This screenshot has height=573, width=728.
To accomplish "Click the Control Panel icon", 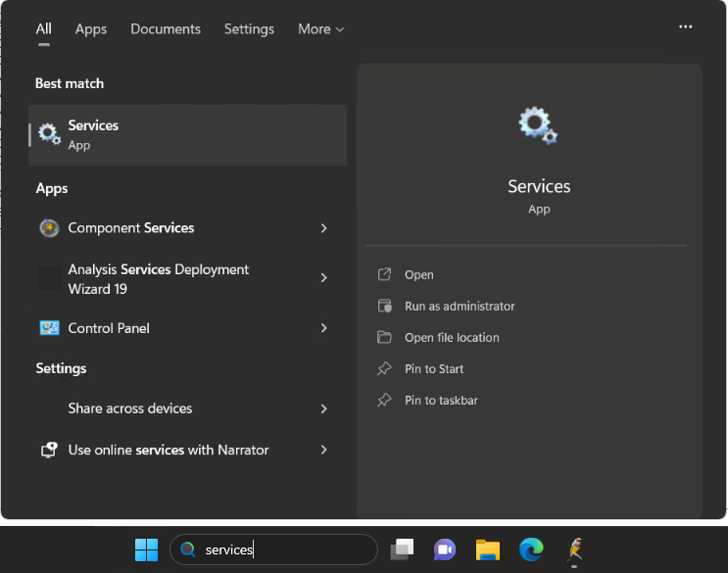I will (x=49, y=328).
